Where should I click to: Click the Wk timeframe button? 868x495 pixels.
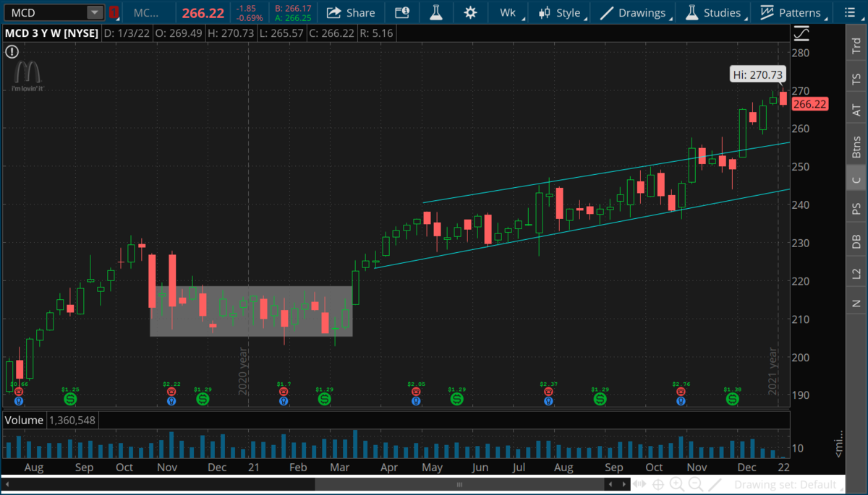(x=507, y=13)
